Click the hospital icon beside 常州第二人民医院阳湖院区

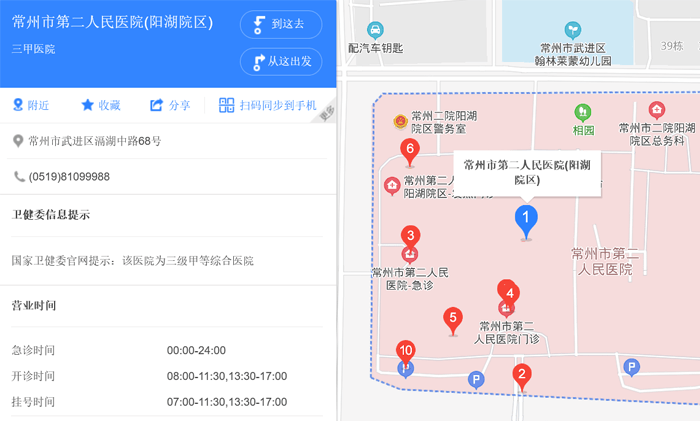(392, 186)
